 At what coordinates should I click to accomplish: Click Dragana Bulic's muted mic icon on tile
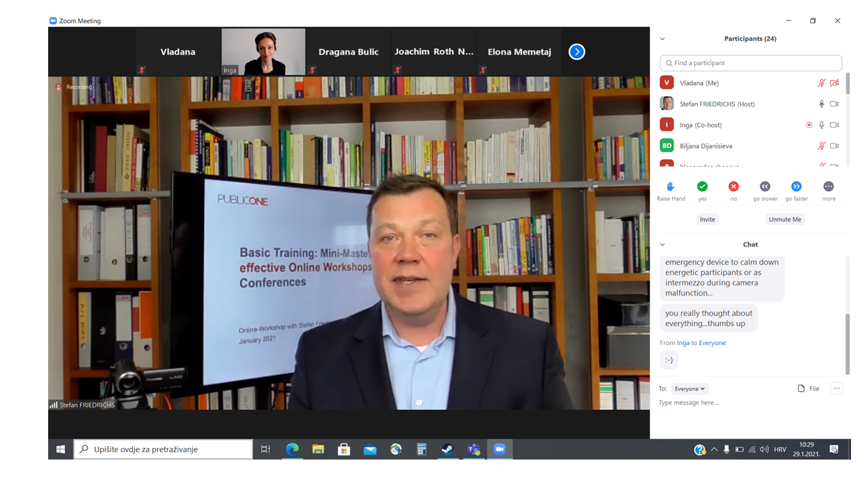click(313, 70)
